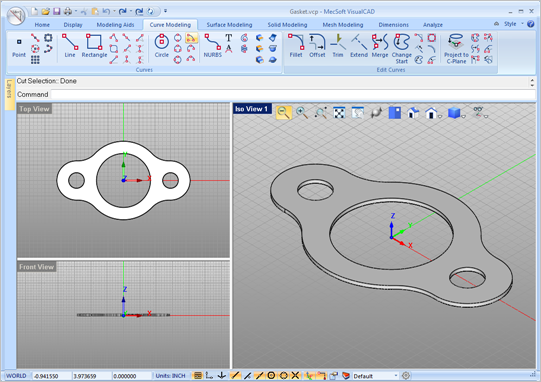541x382 pixels.
Task: Click the shaded cube display icon
Action: click(454, 112)
